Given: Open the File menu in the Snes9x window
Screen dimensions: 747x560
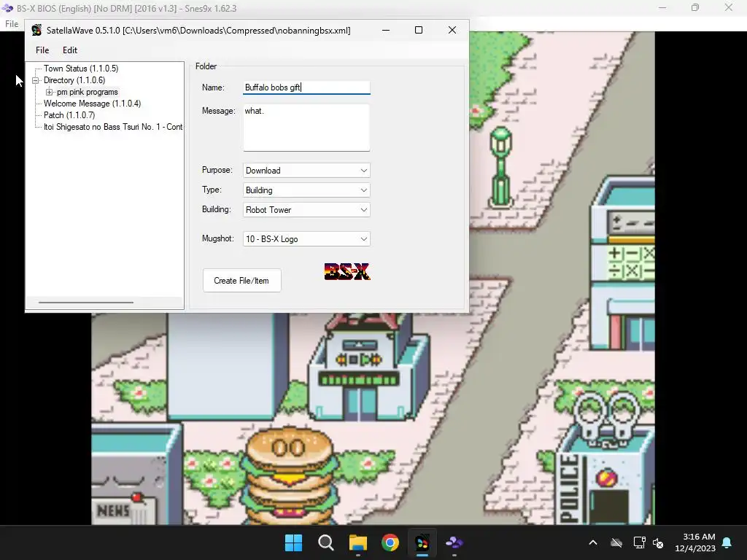Looking at the screenshot, I should coord(12,24).
